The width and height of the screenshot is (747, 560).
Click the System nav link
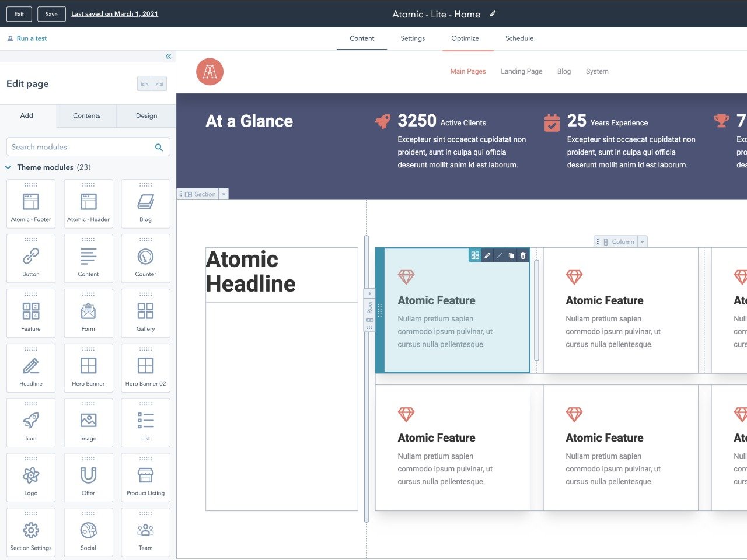pos(597,71)
